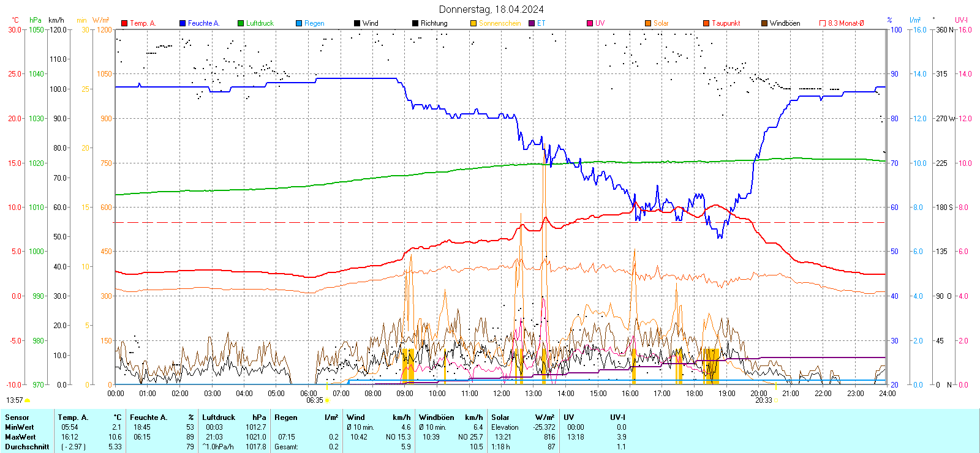The height and width of the screenshot is (453, 980).
Task: Click the green Luftdruck legend square
Action: [241, 23]
